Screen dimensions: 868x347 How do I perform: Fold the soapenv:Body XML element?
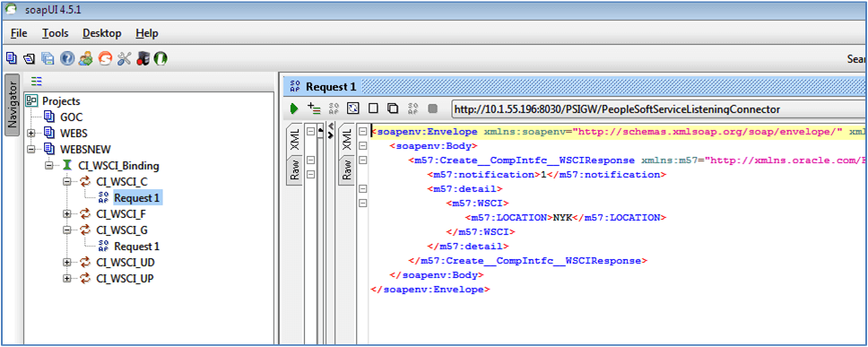pyautogui.click(x=363, y=146)
